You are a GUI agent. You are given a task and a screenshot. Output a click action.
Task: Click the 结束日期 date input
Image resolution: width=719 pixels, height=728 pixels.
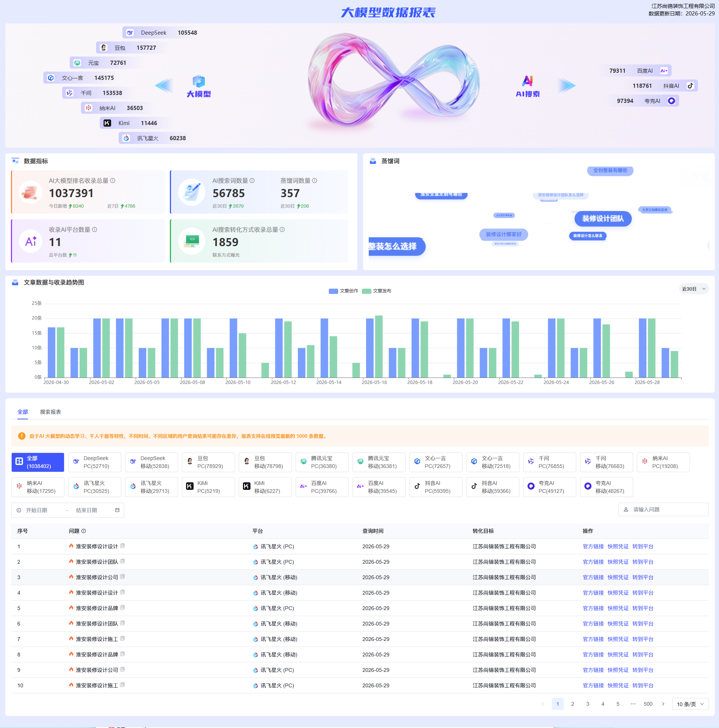coord(87,510)
